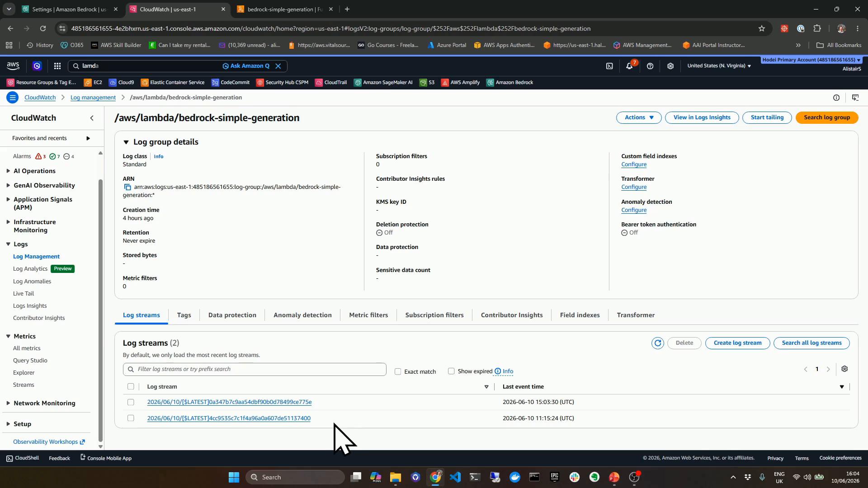Open log streams table preferences gear
Image resolution: width=868 pixels, height=488 pixels.
click(844, 369)
